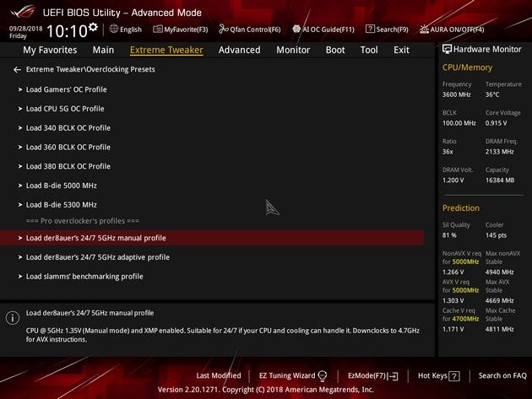Open the AI OC Guide(F11) icon

coord(296,30)
